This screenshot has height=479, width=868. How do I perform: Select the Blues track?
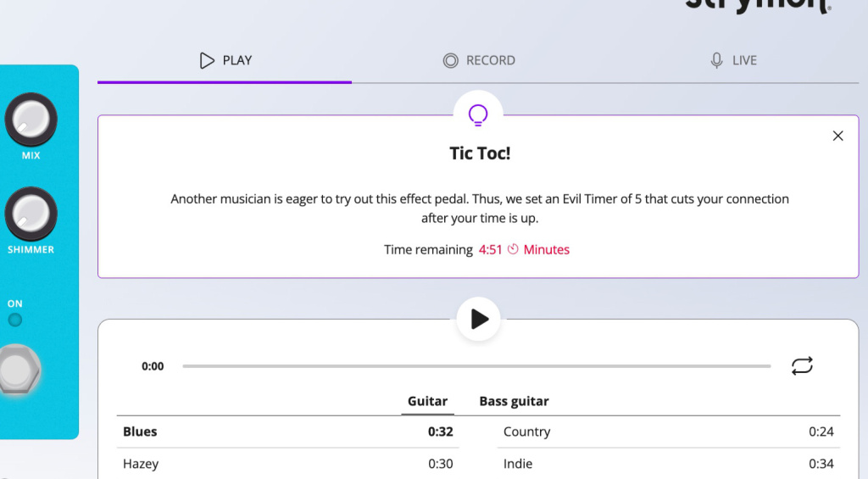pos(288,432)
